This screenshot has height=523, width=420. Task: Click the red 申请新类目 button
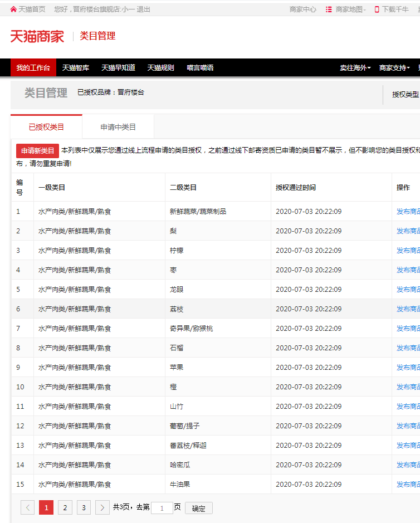coord(38,151)
